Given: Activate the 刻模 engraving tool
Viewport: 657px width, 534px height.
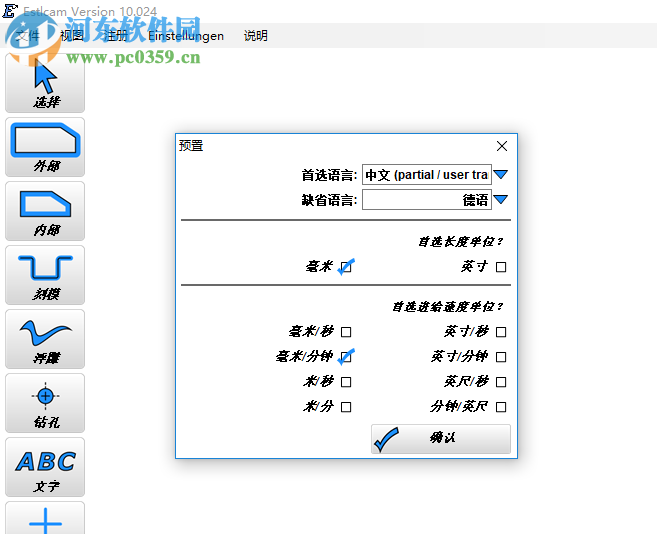Looking at the screenshot, I should (x=45, y=275).
